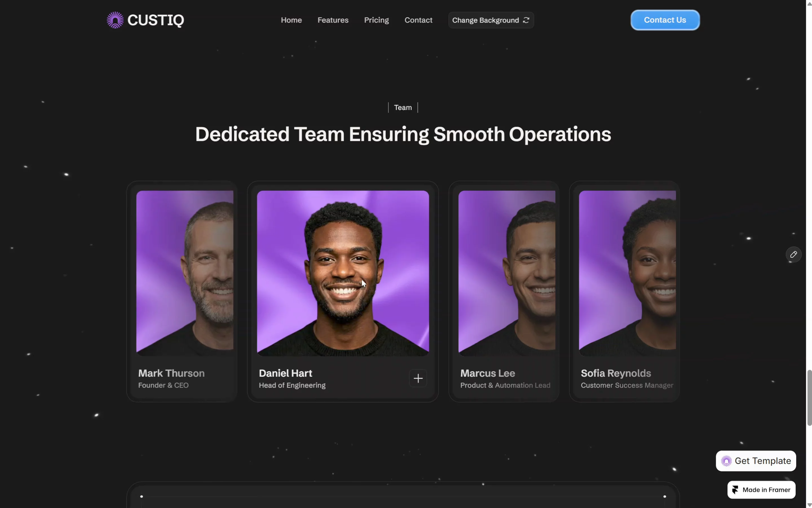Screen dimensions: 812x508
Task: Click the 'Team' section label
Action: point(403,108)
